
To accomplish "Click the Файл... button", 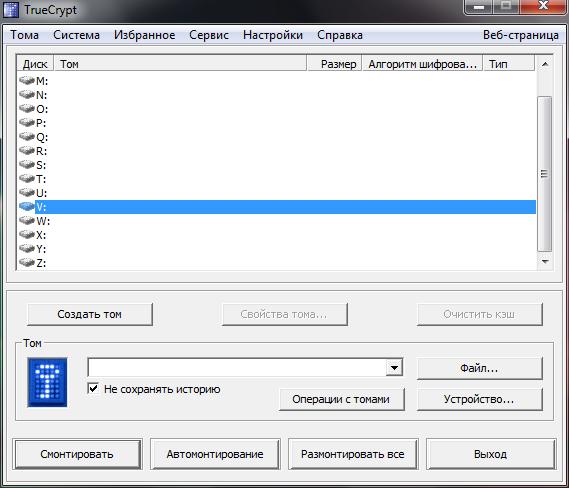I will point(479,368).
